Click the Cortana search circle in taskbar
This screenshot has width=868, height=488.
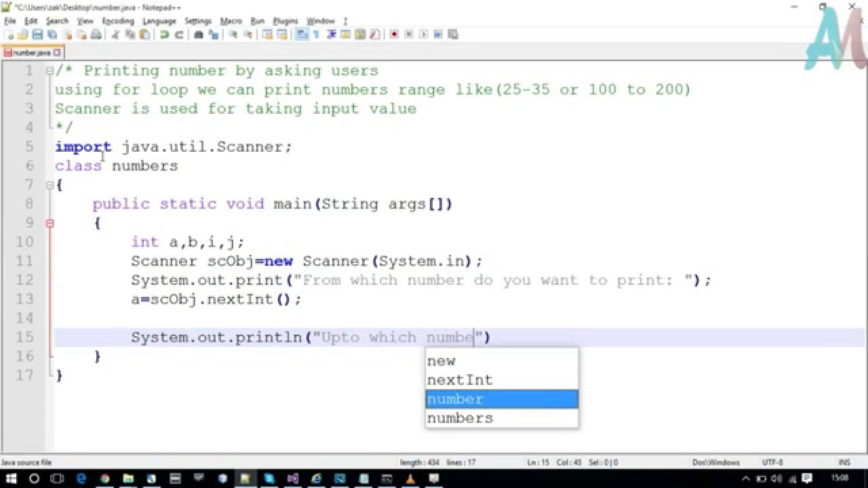point(34,479)
